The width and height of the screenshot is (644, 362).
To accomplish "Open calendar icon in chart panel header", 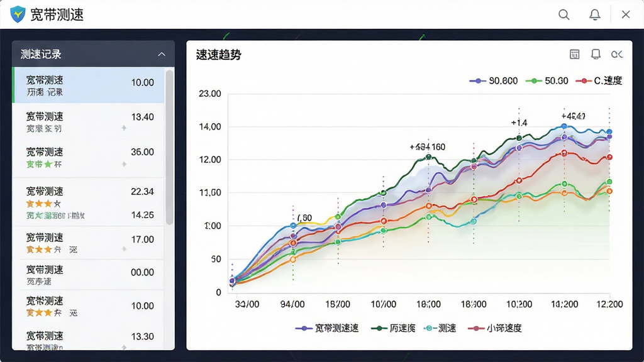I will point(575,54).
